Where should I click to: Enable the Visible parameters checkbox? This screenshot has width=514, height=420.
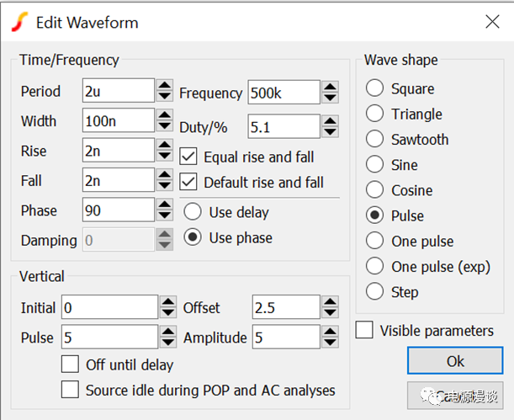[364, 331]
